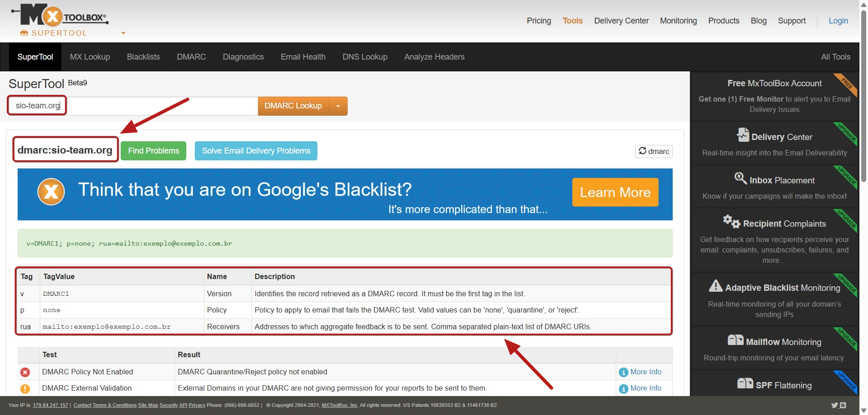
Task: Visit the Blog link
Action: [758, 21]
